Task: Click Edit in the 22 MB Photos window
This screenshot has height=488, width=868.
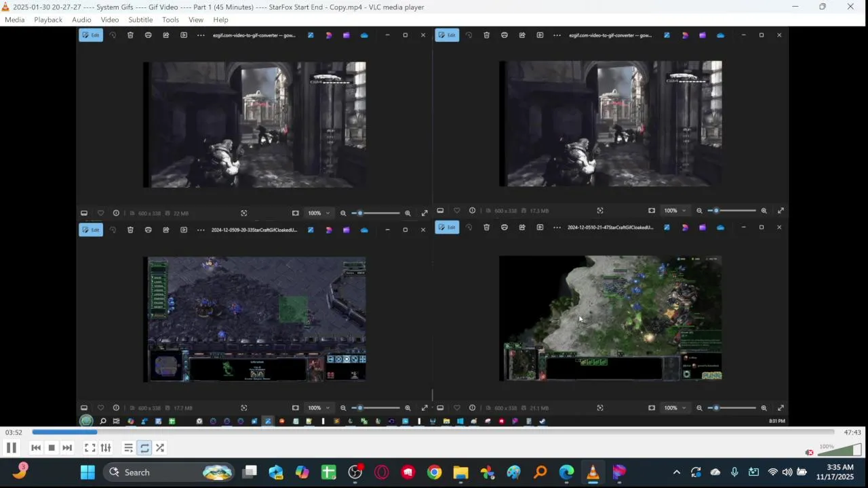Action: click(91, 35)
